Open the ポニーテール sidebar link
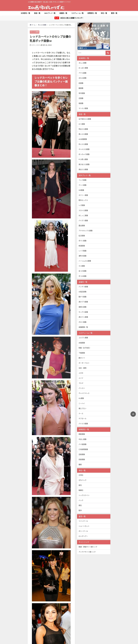The width and height of the screenshot is (138, 644). 94,531
